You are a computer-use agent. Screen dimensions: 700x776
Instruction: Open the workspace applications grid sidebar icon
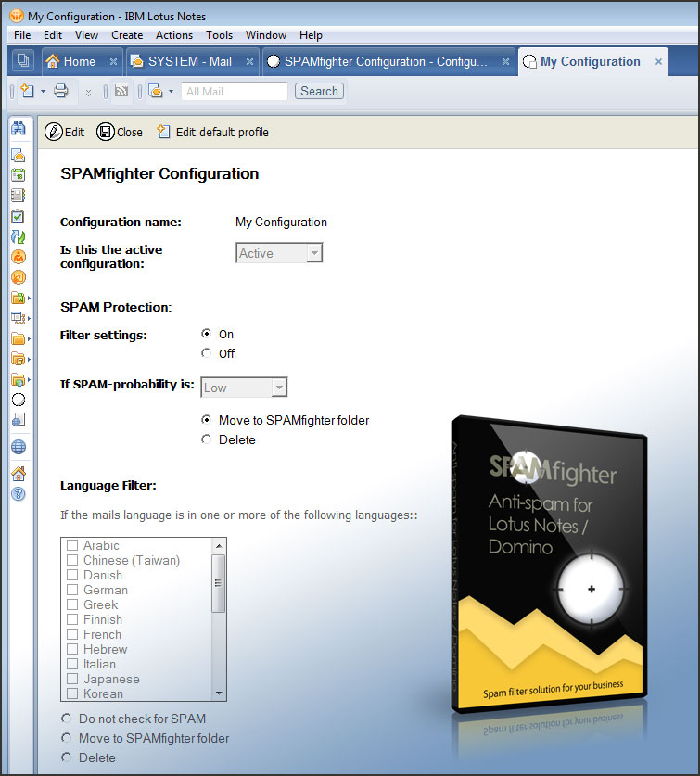19,318
